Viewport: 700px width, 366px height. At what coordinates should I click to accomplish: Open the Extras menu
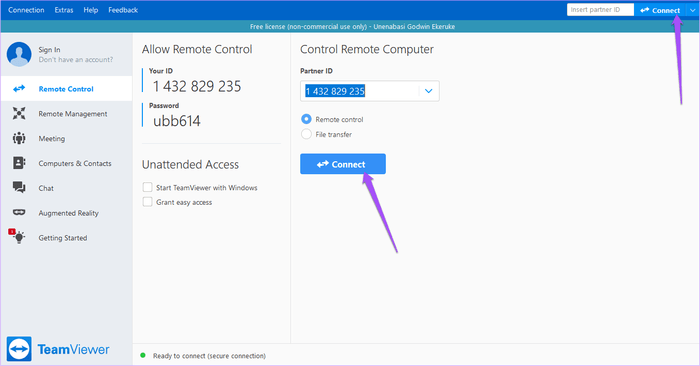[64, 10]
